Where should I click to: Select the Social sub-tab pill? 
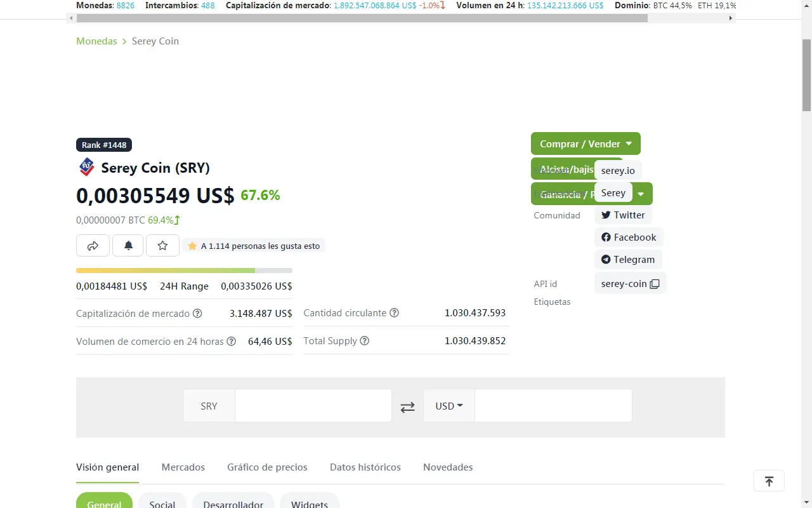(162, 501)
